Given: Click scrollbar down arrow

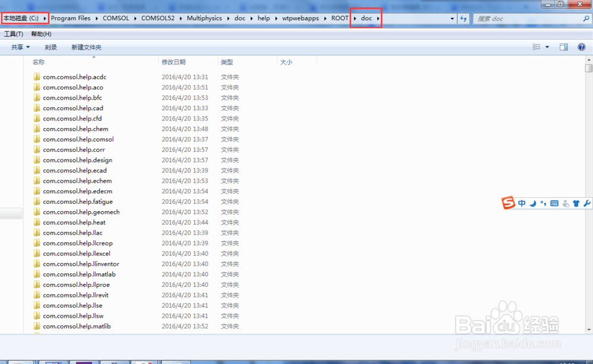Looking at the screenshot, I should coord(589,330).
